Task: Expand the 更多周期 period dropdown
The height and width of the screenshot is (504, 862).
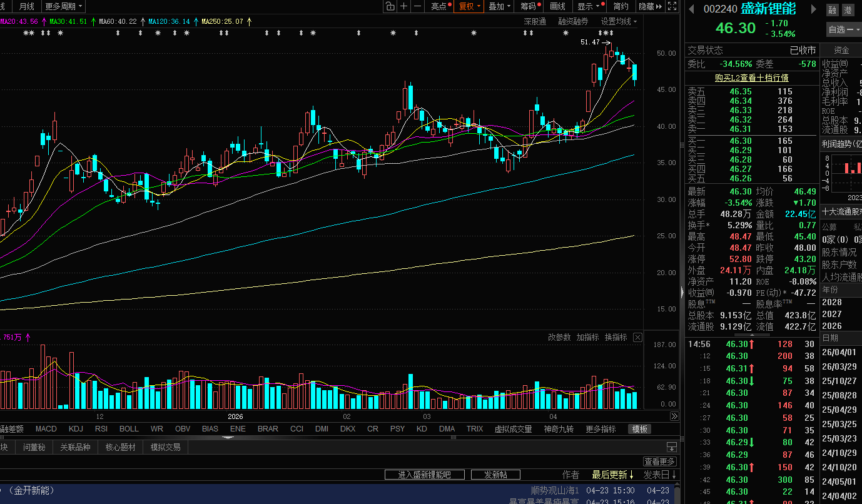Action: (63, 6)
